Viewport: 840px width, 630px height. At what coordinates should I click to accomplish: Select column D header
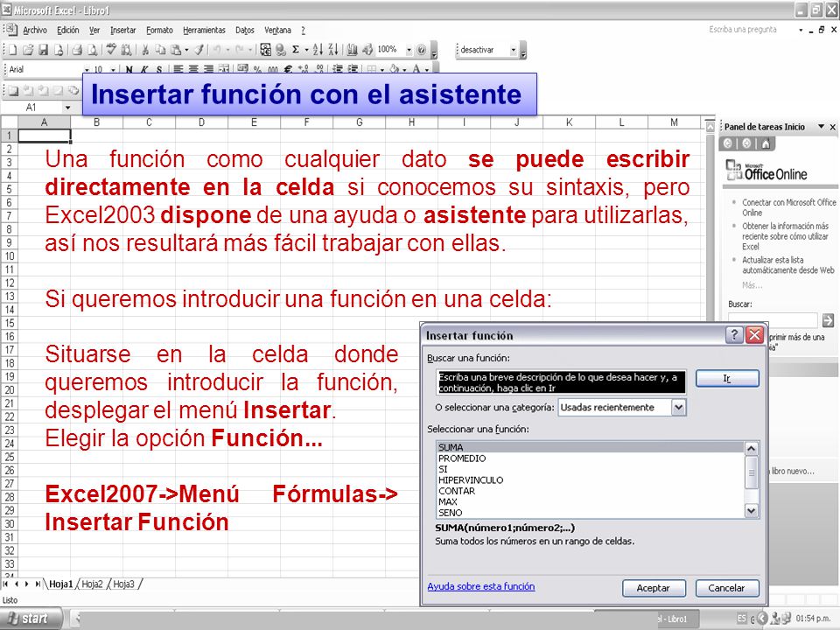click(201, 122)
